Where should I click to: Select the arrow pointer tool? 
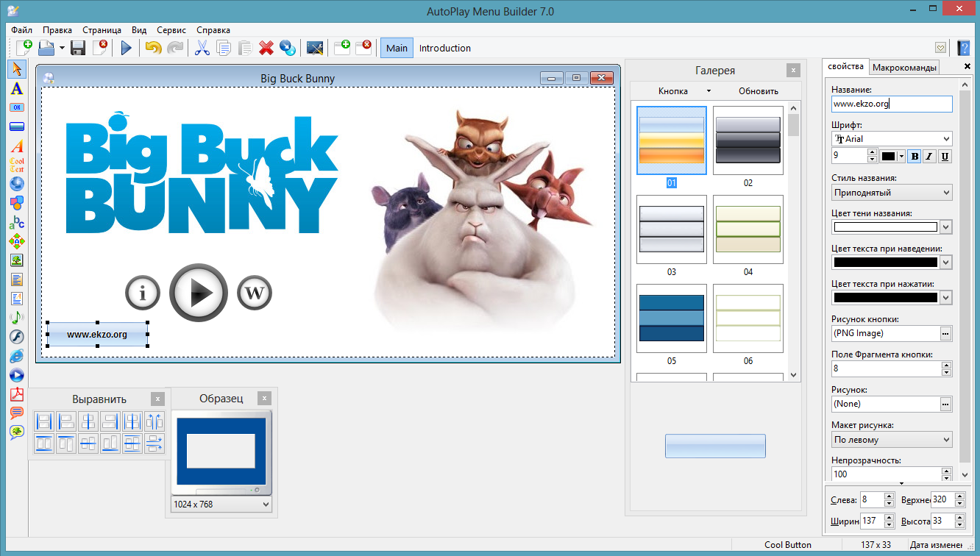tap(16, 69)
